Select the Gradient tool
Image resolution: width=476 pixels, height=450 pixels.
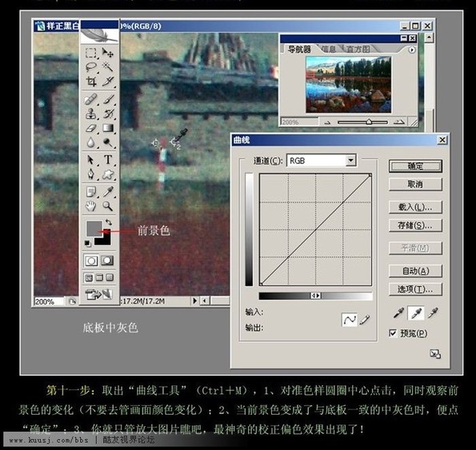(107, 128)
